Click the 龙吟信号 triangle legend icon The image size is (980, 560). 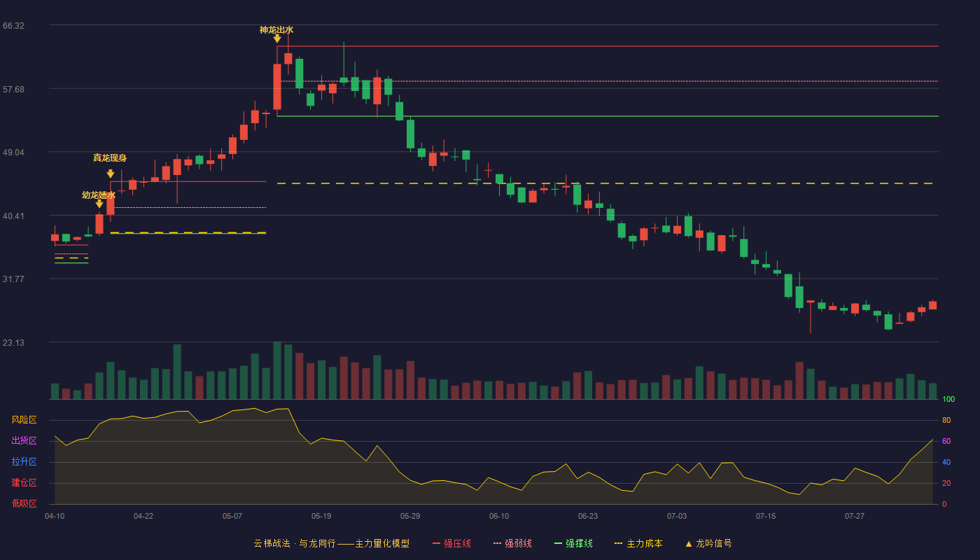pos(689,543)
